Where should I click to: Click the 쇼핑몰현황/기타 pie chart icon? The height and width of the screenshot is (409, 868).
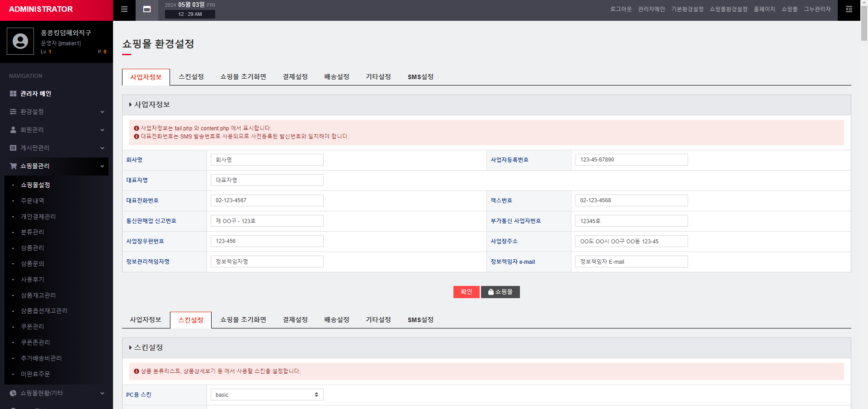pyautogui.click(x=13, y=393)
